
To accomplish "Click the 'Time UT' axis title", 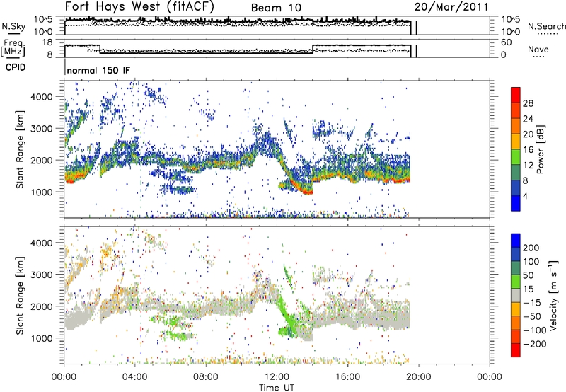I will click(277, 388).
